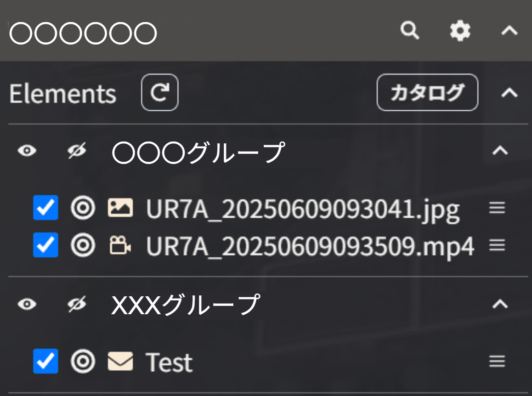Click the search magnifier icon in header
This screenshot has width=532, height=396.
point(409,31)
